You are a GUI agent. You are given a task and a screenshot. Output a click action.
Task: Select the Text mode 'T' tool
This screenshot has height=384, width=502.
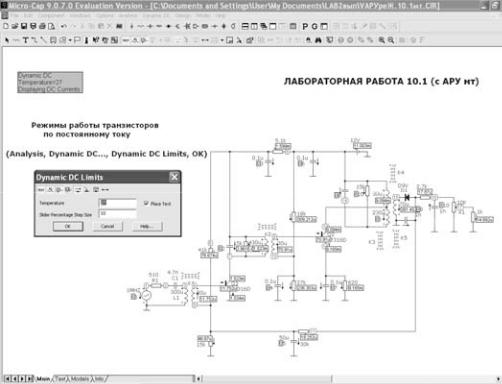click(25, 40)
